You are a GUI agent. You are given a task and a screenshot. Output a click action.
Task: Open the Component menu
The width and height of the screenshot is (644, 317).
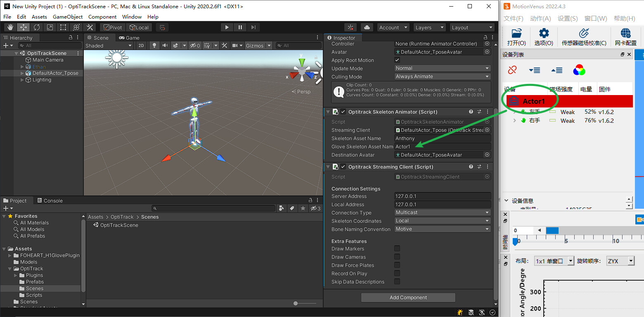(102, 17)
